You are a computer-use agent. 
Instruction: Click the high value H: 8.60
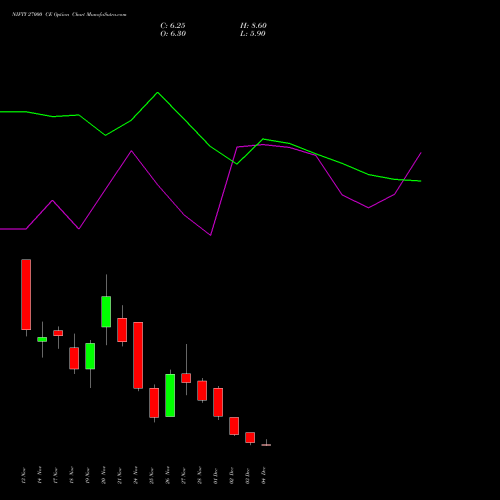click(253, 26)
